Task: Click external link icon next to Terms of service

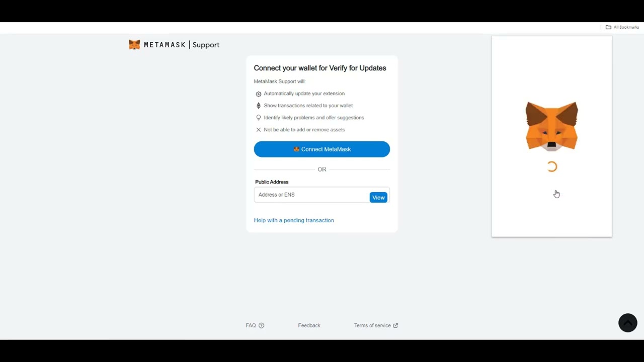Action: pos(395,325)
